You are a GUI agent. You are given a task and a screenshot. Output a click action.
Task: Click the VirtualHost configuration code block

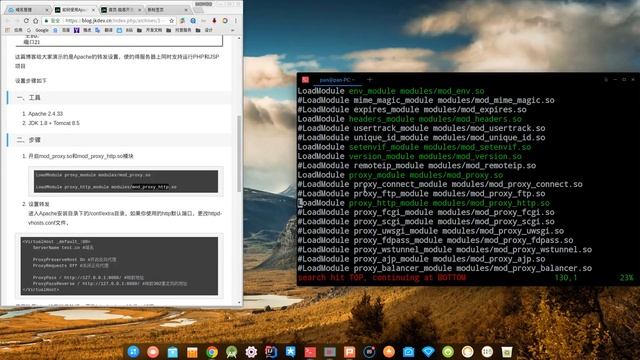[120, 265]
